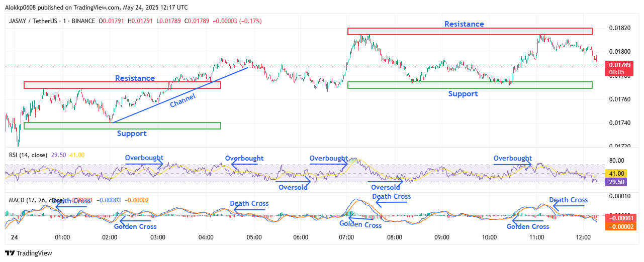Click the 11:00 time axis label
This screenshot has height=262, width=644.
pos(537,236)
